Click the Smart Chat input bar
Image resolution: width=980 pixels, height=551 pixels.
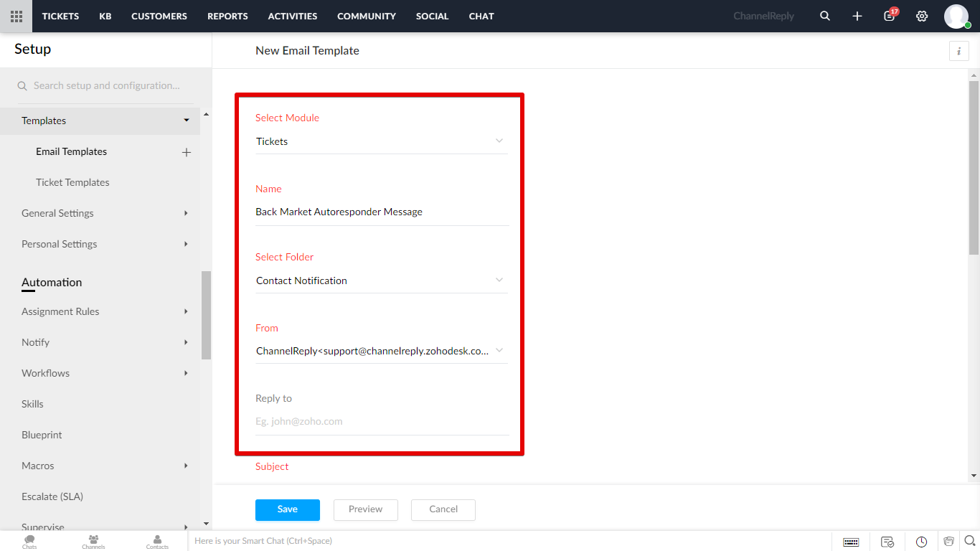[x=509, y=541]
